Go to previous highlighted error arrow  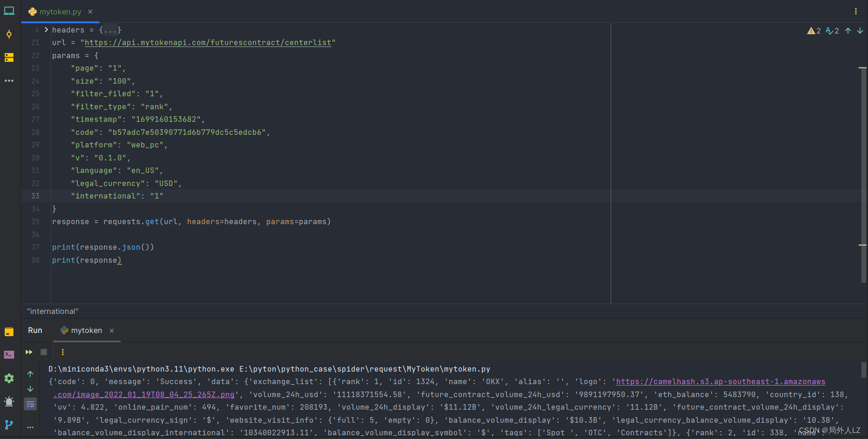848,31
